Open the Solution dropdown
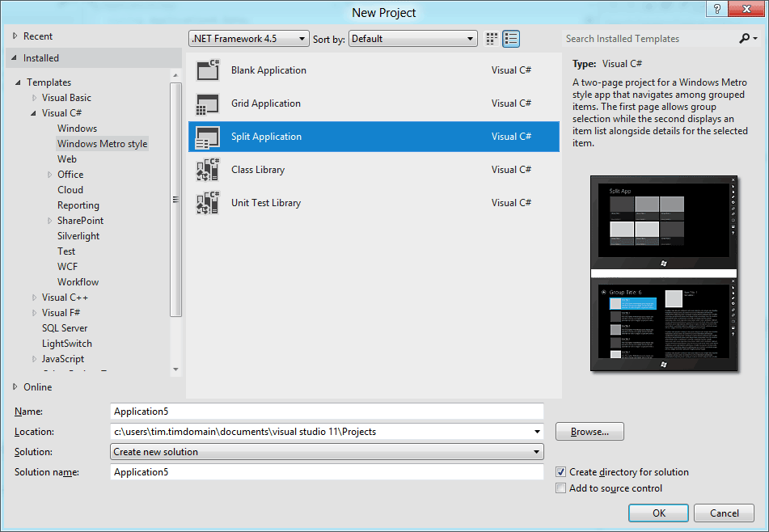Viewport: 769px width, 532px height. click(x=327, y=452)
